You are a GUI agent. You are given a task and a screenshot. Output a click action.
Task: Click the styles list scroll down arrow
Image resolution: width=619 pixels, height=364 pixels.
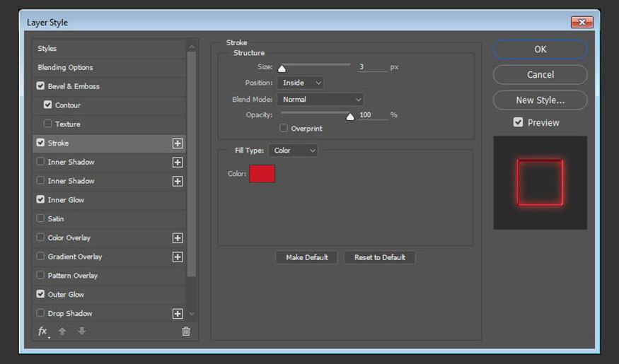(x=192, y=314)
